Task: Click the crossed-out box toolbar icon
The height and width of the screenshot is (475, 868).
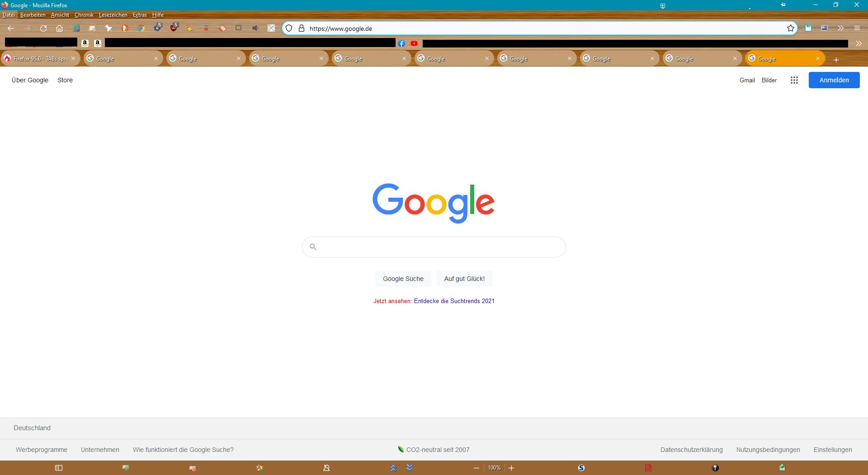Action: pos(271,28)
